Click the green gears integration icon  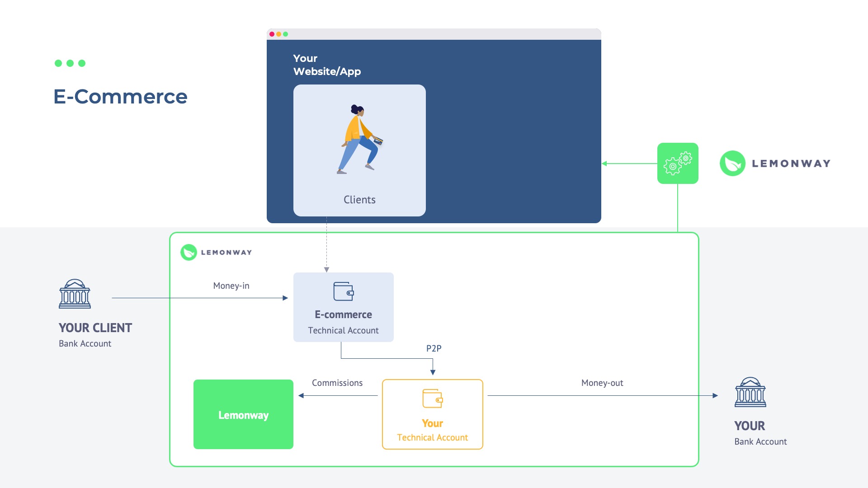678,163
